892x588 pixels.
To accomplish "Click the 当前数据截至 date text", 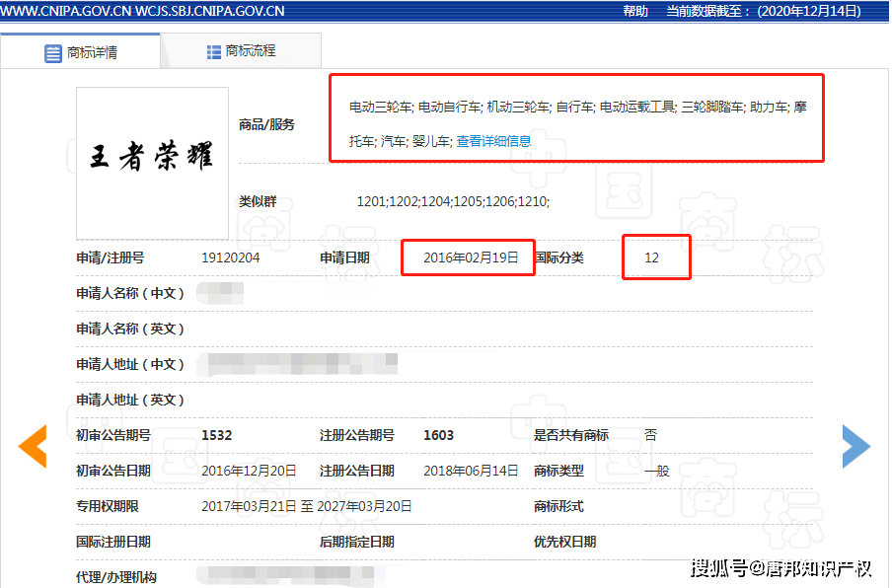I will tap(764, 11).
